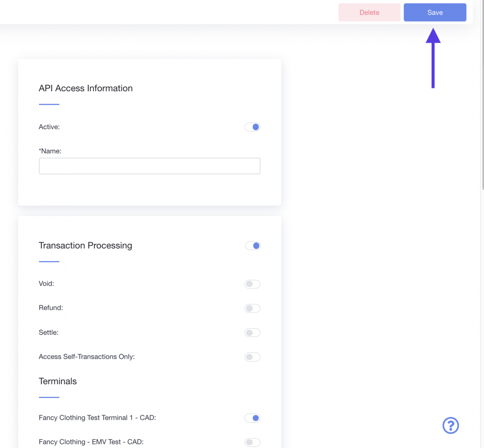This screenshot has height=448, width=484.
Task: Toggle Fancy Clothing Test Terminal 1 - CAD
Action: pyautogui.click(x=252, y=418)
